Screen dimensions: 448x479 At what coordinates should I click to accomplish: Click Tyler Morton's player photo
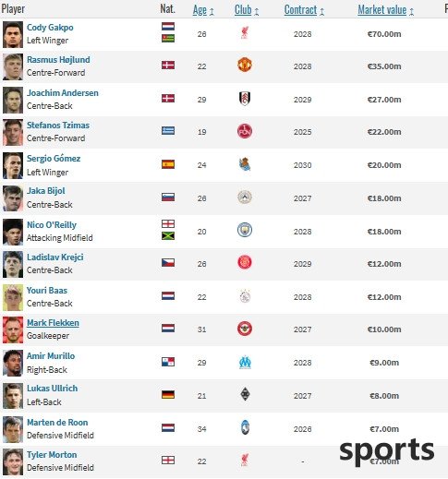pyautogui.click(x=13, y=461)
